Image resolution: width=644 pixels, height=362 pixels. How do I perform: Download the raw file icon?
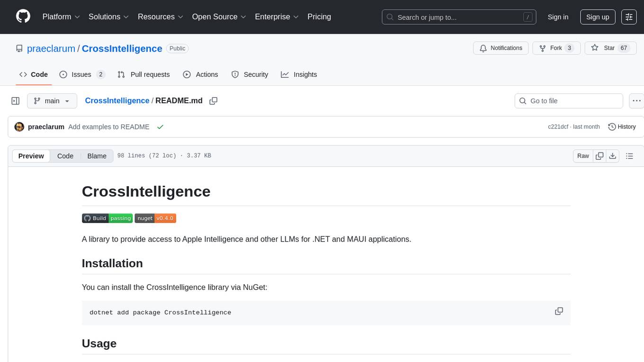(x=613, y=156)
